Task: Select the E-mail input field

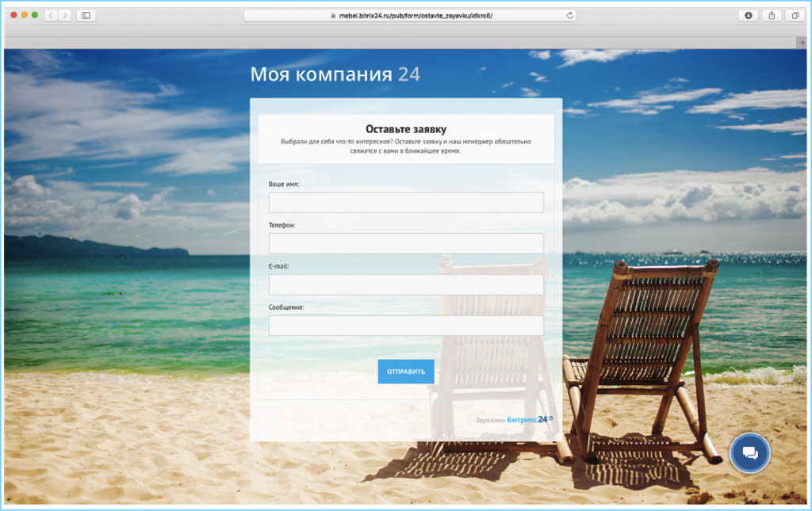Action: [x=406, y=285]
